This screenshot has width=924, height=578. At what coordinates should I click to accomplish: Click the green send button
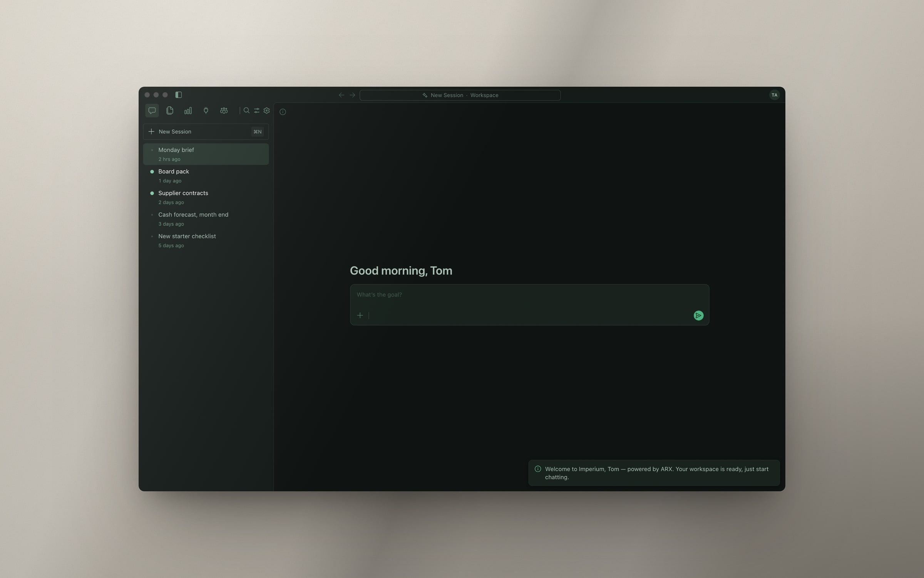click(x=698, y=316)
